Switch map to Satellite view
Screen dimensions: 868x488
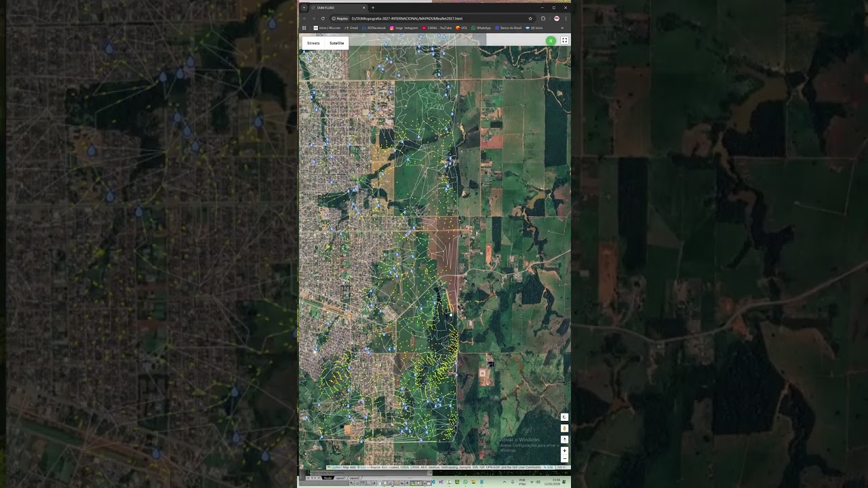coord(336,43)
